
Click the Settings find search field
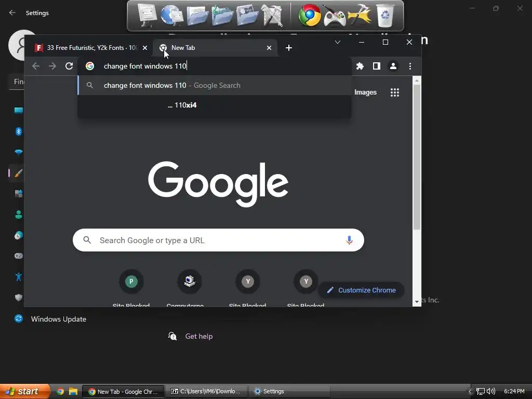[x=17, y=82]
